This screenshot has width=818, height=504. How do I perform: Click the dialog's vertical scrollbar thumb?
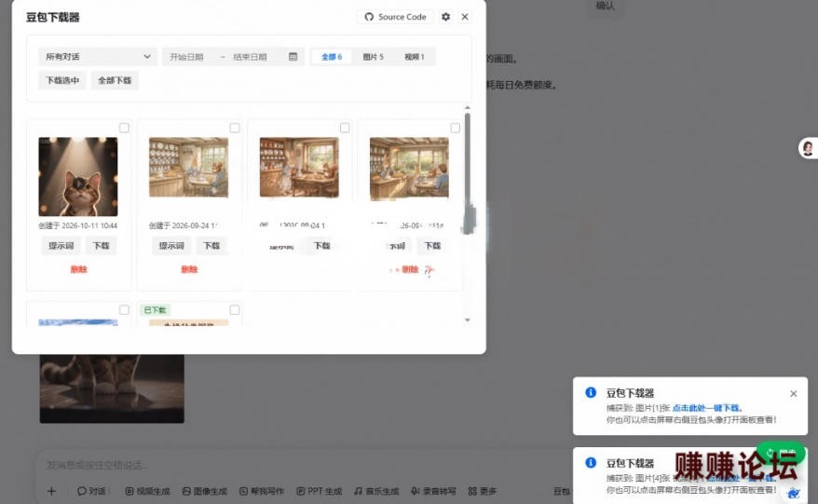pos(468,172)
